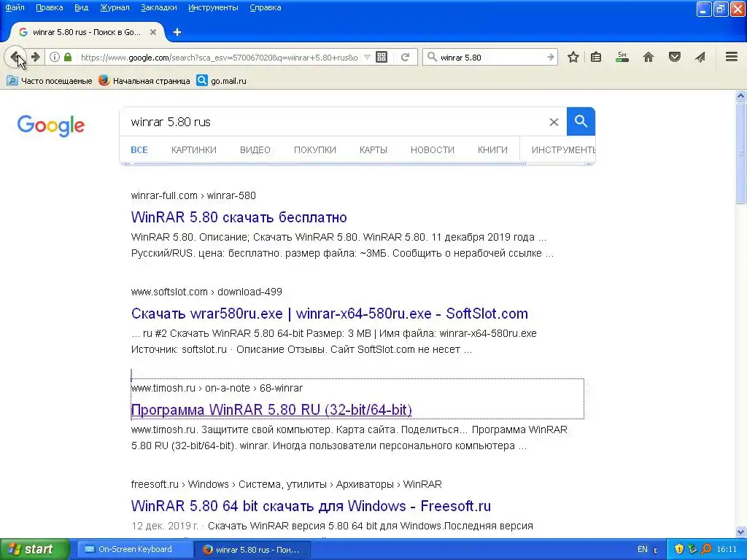
Task: Click www.softslot.com › download-499 breadcrumb
Action: tap(206, 292)
